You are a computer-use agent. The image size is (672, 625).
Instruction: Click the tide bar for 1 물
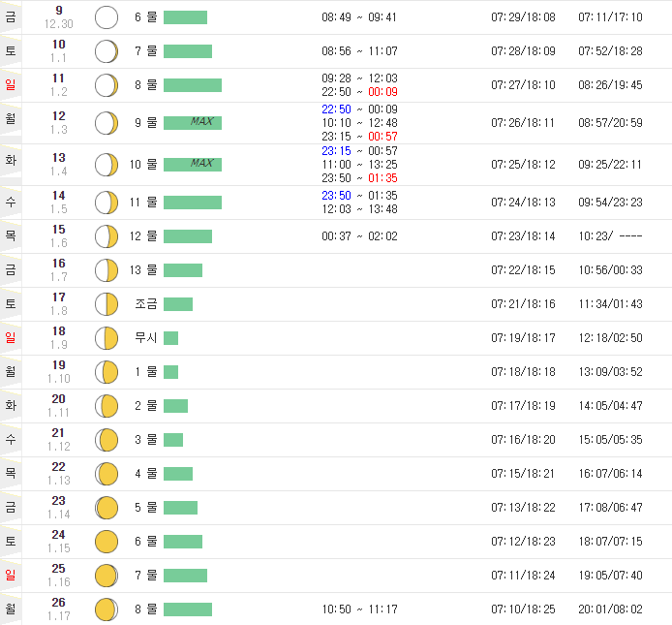[170, 372]
